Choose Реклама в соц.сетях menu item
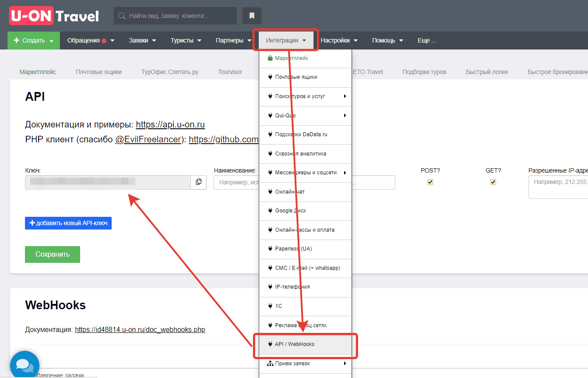 tap(305, 325)
